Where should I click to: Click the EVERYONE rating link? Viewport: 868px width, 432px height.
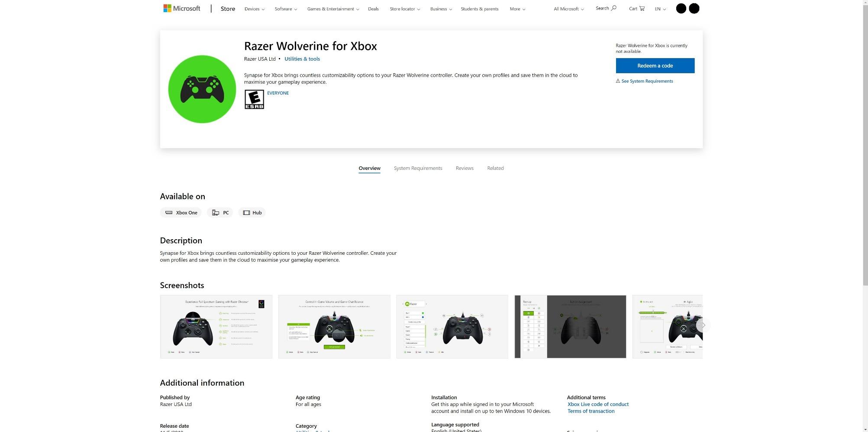278,93
